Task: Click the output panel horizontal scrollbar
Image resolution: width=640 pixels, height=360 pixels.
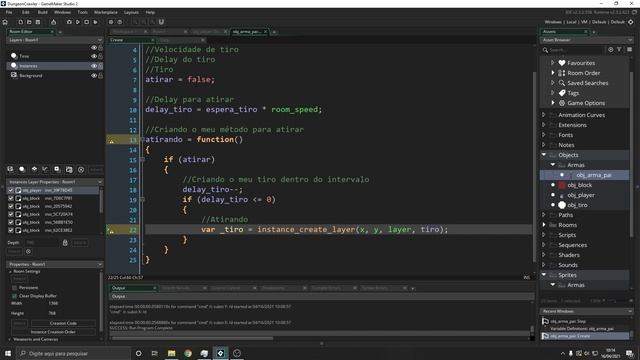Action: pos(193,338)
